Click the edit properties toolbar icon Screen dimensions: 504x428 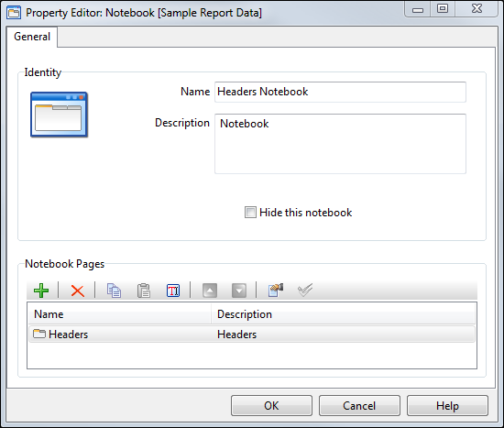[x=276, y=290]
